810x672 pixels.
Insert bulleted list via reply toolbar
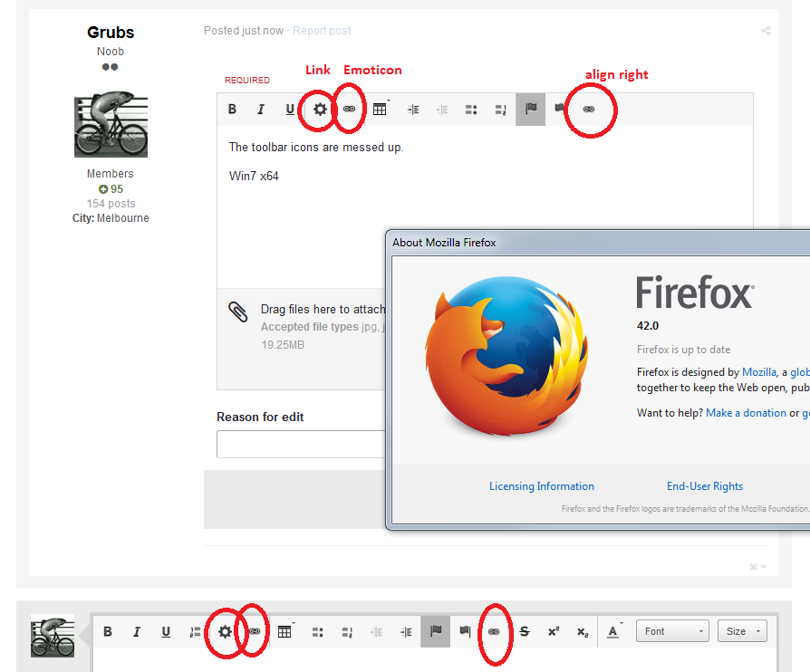click(x=318, y=632)
